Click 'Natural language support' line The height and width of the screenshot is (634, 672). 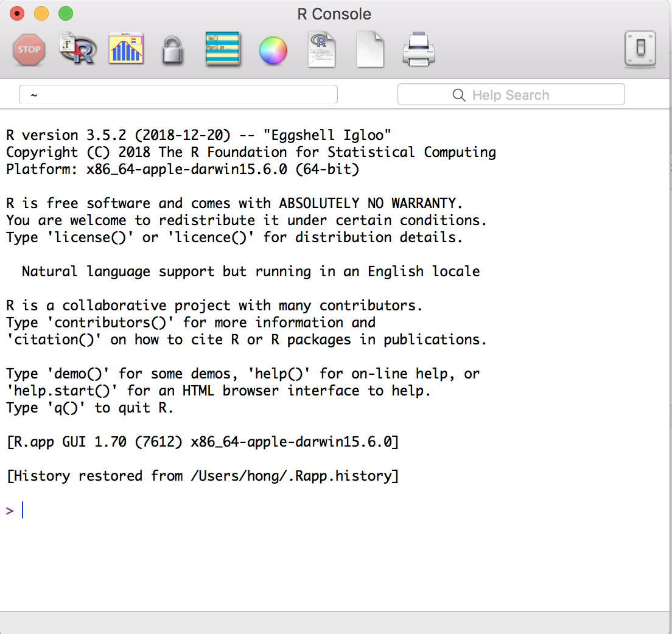[251, 271]
